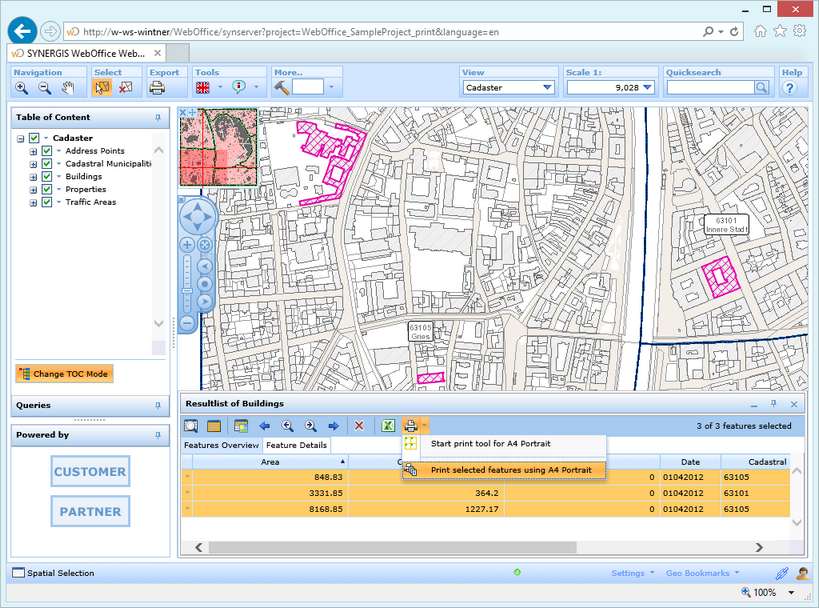Viewport: 819px width, 608px height.
Task: Remove results with red X icon
Action: coord(359,426)
